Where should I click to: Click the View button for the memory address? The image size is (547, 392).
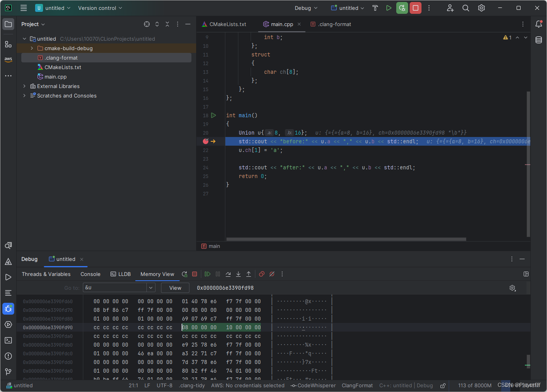tap(175, 288)
